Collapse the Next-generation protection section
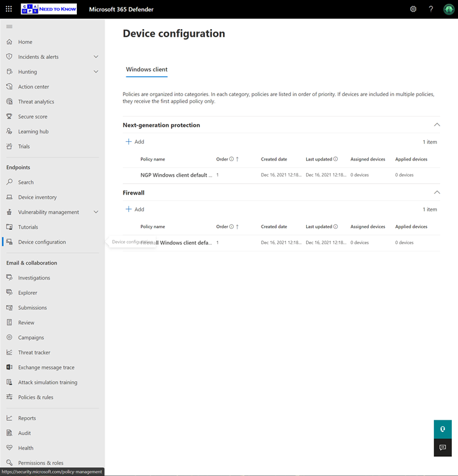 point(436,125)
